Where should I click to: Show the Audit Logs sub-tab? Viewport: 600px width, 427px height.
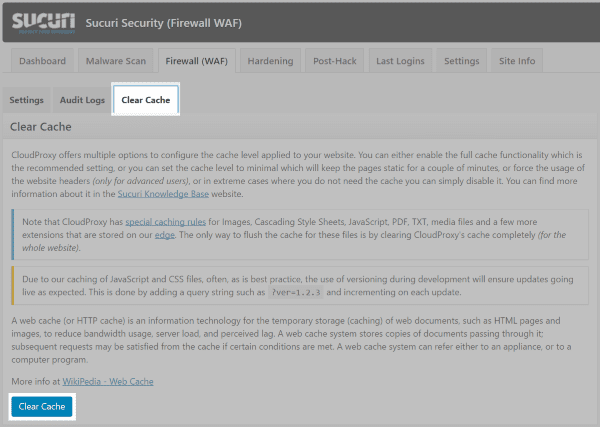[82, 100]
